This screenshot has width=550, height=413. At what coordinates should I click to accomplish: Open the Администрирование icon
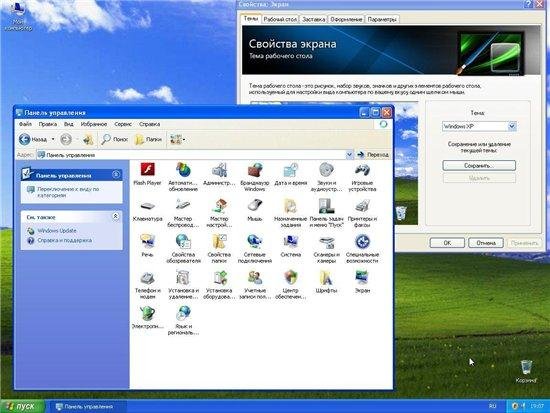click(219, 174)
